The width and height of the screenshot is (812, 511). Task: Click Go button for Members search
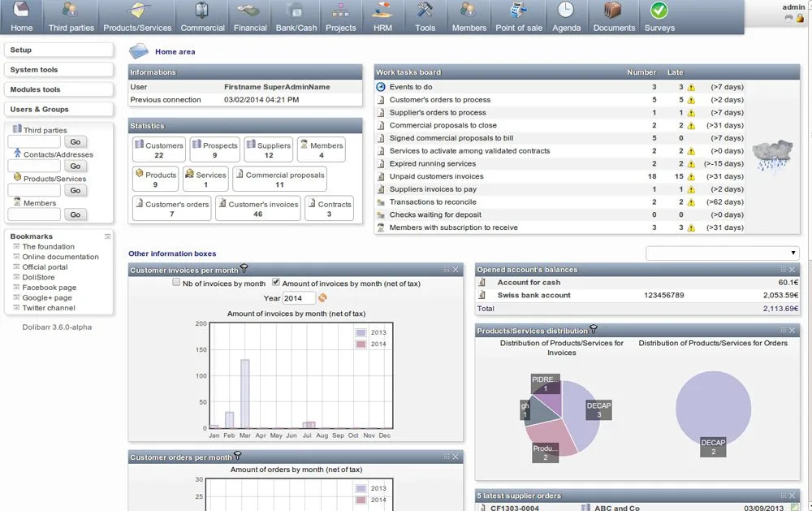click(75, 214)
